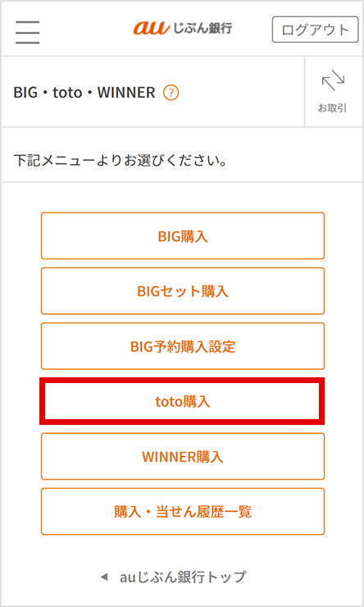This screenshot has height=607, width=364.
Task: Select the highlighted toto購入 button
Action: click(x=182, y=401)
